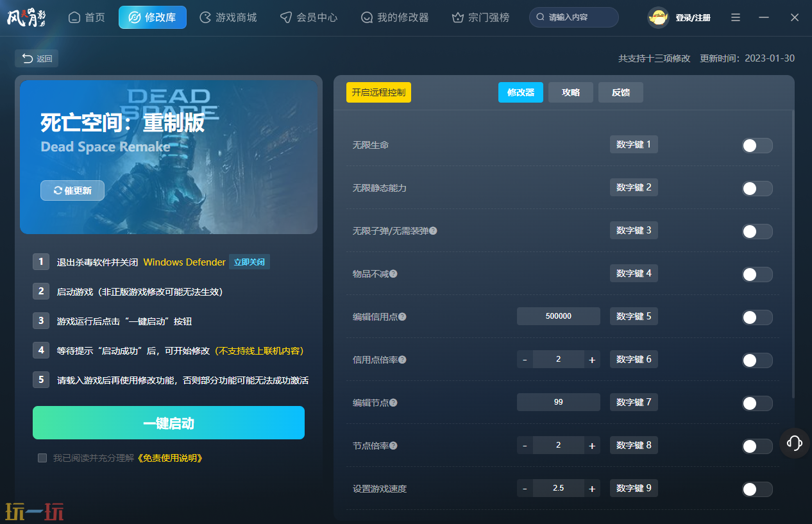
Task: Click the 催更新 button
Action: click(72, 190)
